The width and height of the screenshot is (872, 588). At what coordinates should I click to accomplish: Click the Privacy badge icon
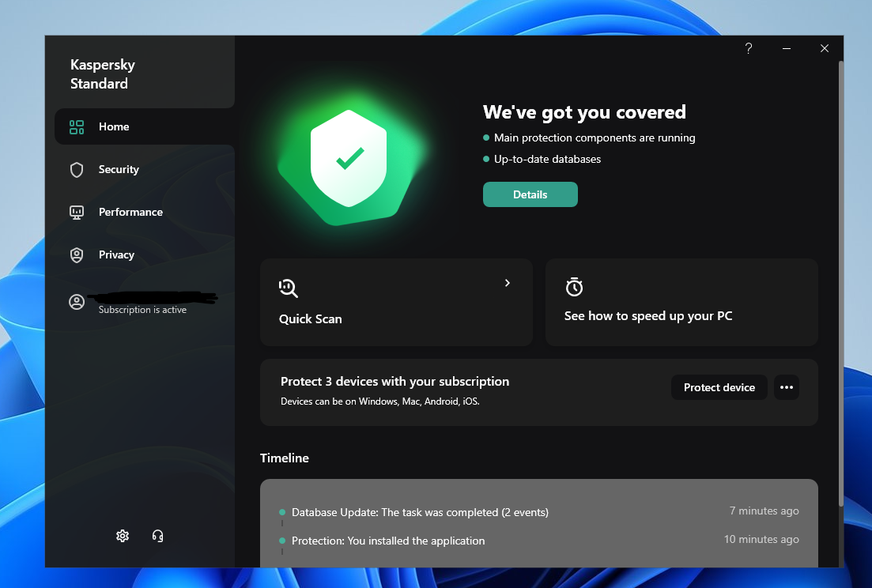click(77, 255)
